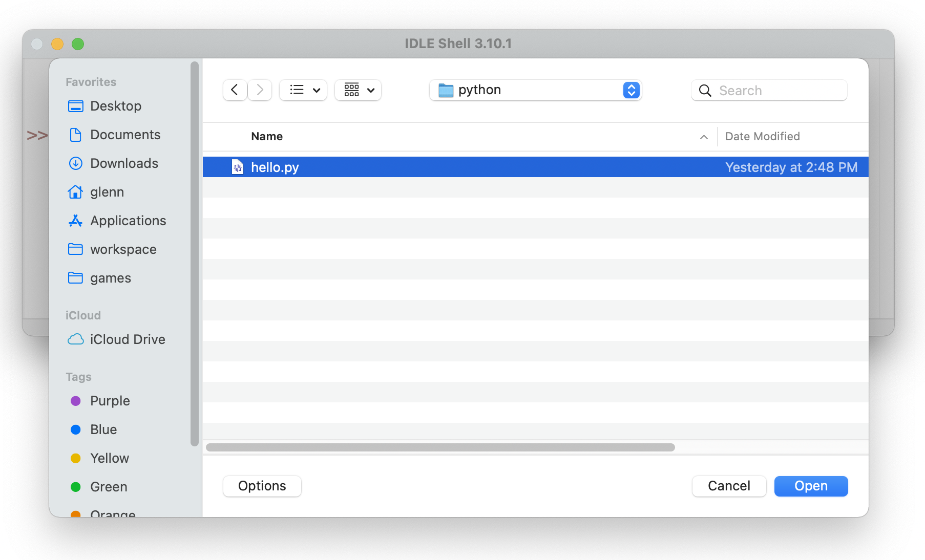
Task: Click the folder icon beside games
Action: point(75,277)
